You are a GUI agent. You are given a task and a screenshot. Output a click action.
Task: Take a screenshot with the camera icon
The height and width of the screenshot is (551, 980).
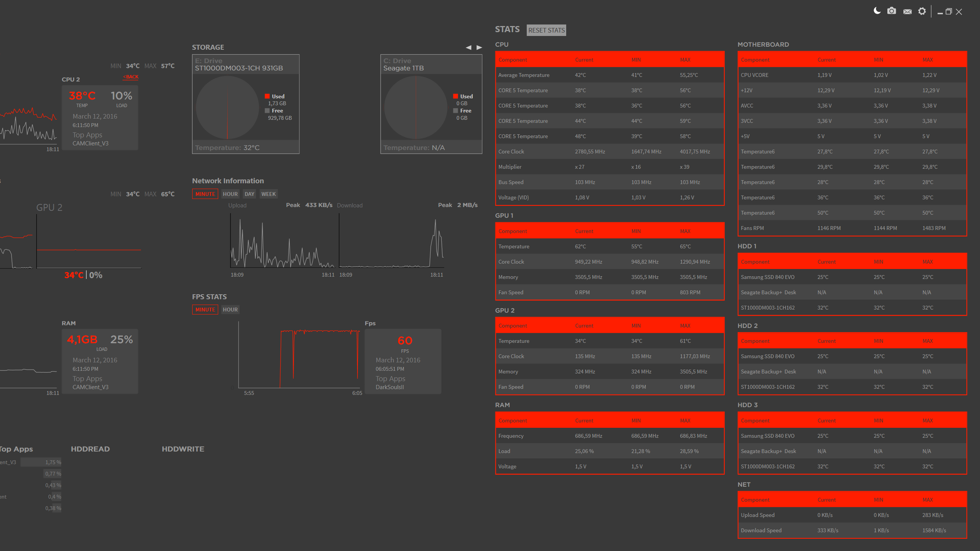point(892,11)
